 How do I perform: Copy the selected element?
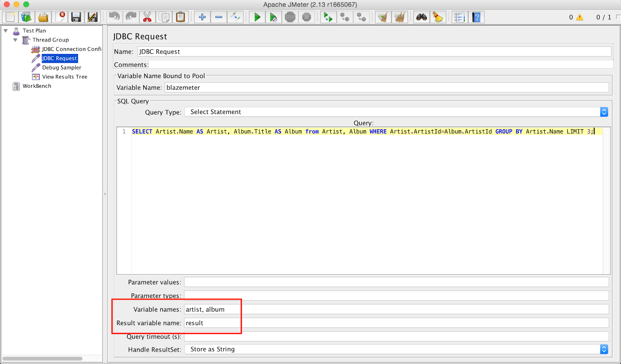164,17
